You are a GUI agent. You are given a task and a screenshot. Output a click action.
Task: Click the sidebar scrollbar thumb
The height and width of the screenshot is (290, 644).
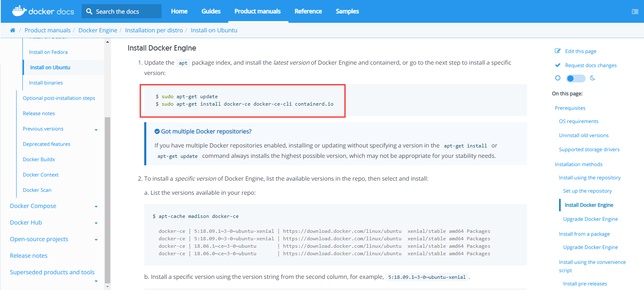coord(108,199)
